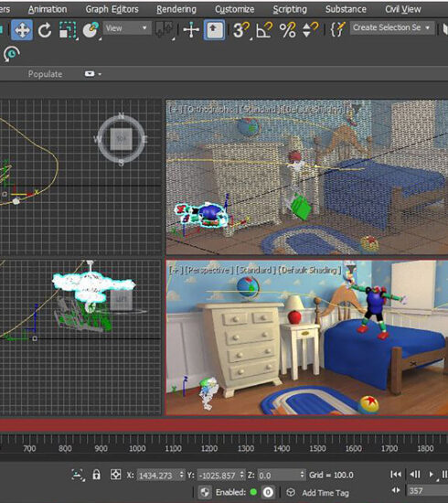448x503 pixels.
Task: Toggle the Selection Lock icon
Action: [x=96, y=475]
